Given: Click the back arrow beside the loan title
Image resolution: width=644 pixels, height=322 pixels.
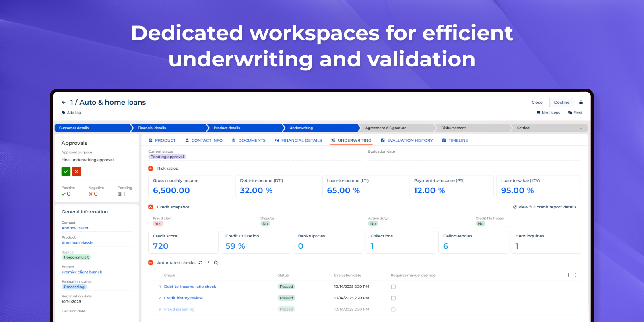Looking at the screenshot, I should [64, 103].
